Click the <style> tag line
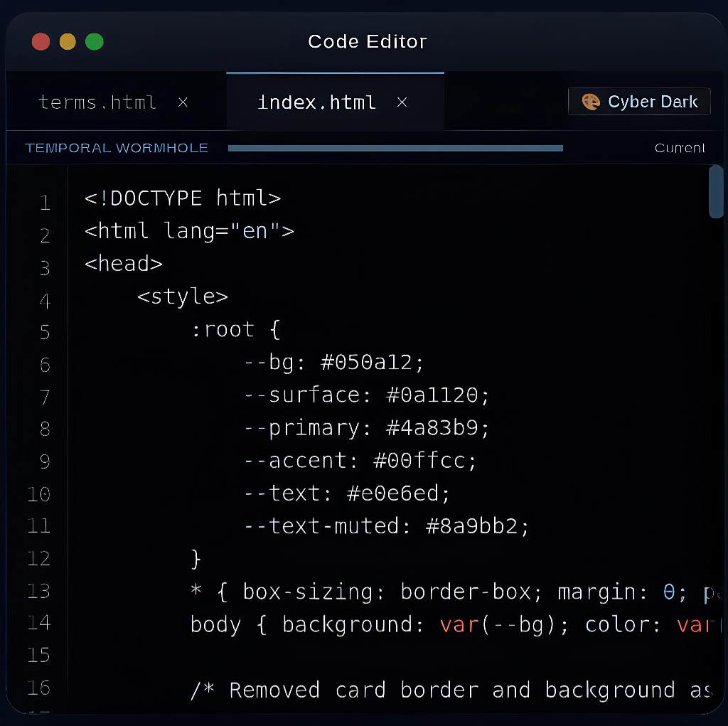This screenshot has width=728, height=726. click(x=183, y=297)
